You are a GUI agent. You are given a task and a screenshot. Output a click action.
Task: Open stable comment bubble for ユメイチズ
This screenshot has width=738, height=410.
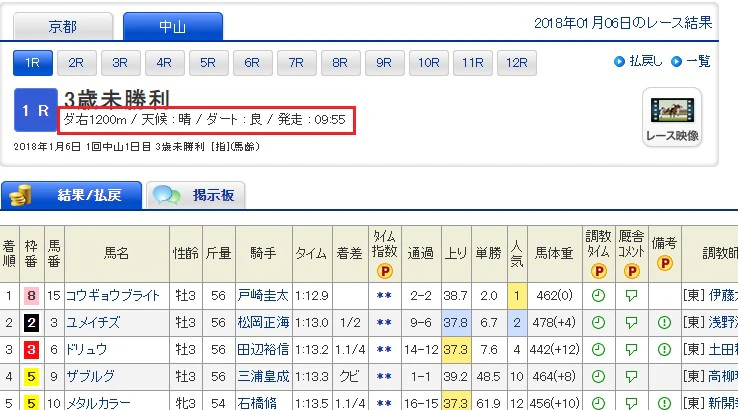[x=631, y=322]
